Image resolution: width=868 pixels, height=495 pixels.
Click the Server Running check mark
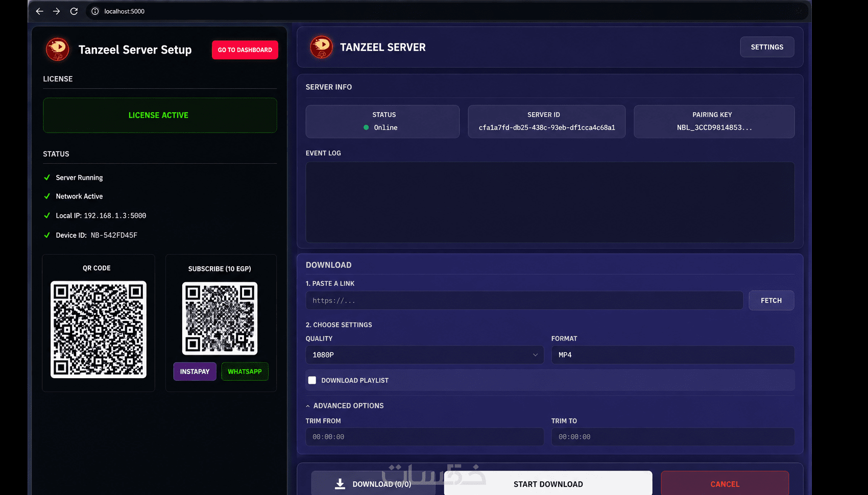coord(47,178)
